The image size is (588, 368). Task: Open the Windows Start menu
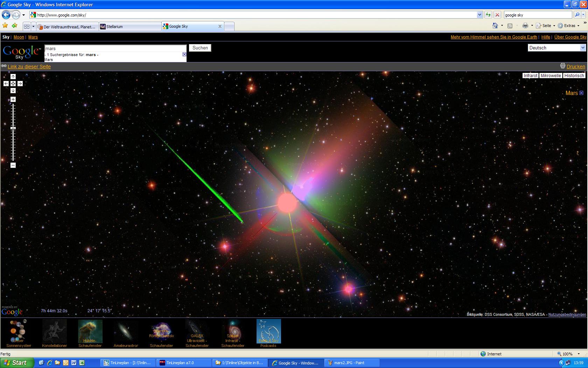tap(17, 363)
